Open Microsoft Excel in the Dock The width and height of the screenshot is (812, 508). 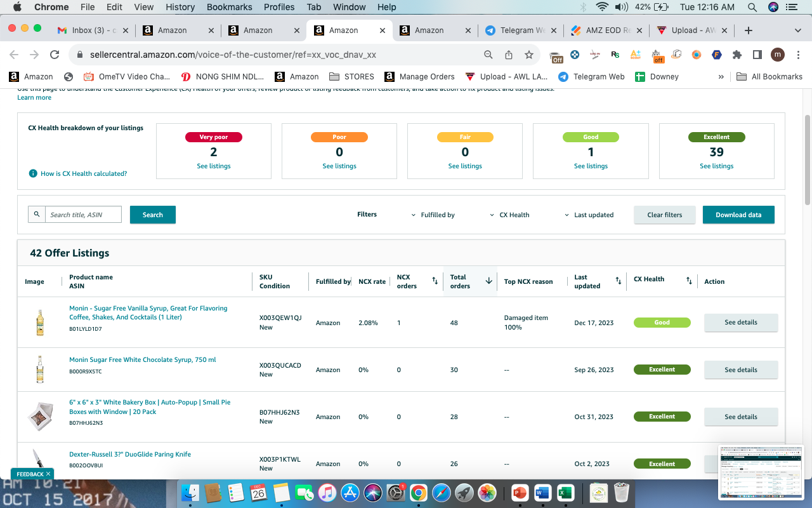[x=565, y=493]
